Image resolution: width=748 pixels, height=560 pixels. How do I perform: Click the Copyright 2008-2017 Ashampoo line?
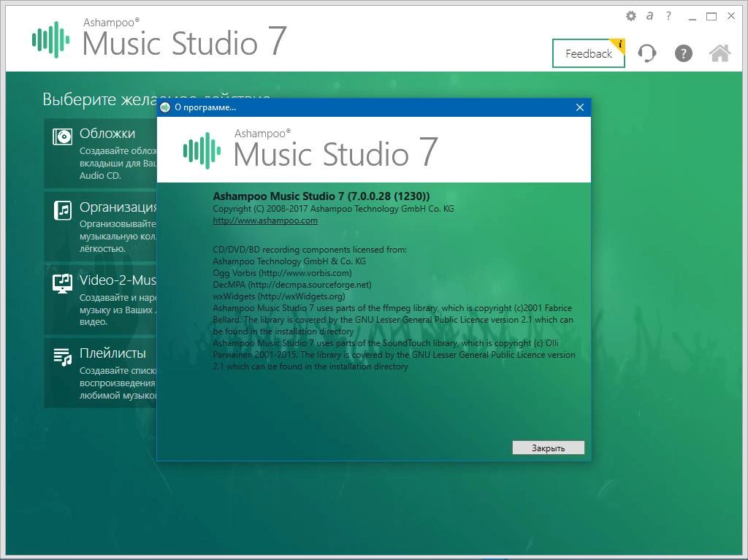click(x=333, y=209)
